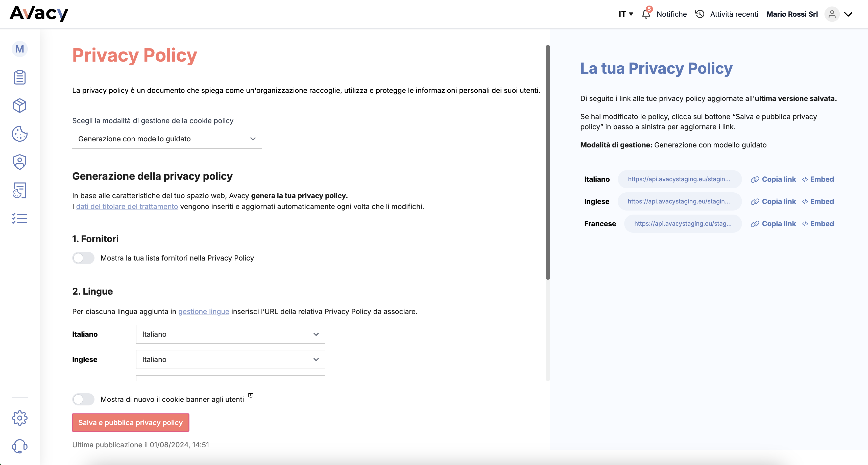This screenshot has height=465, width=868.
Task: Expand the account menu chevron
Action: pyautogui.click(x=849, y=14)
